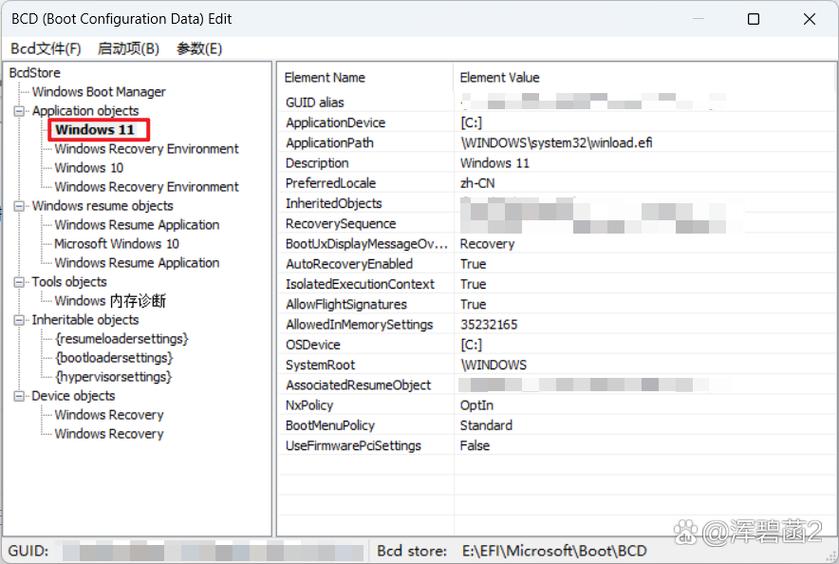Select the ApplicationDevice element row

[x=556, y=123]
